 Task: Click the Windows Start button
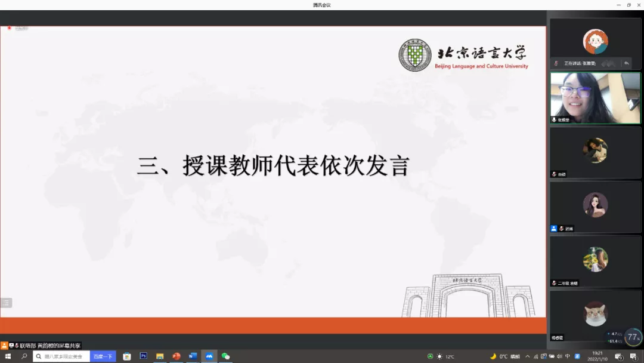8,356
